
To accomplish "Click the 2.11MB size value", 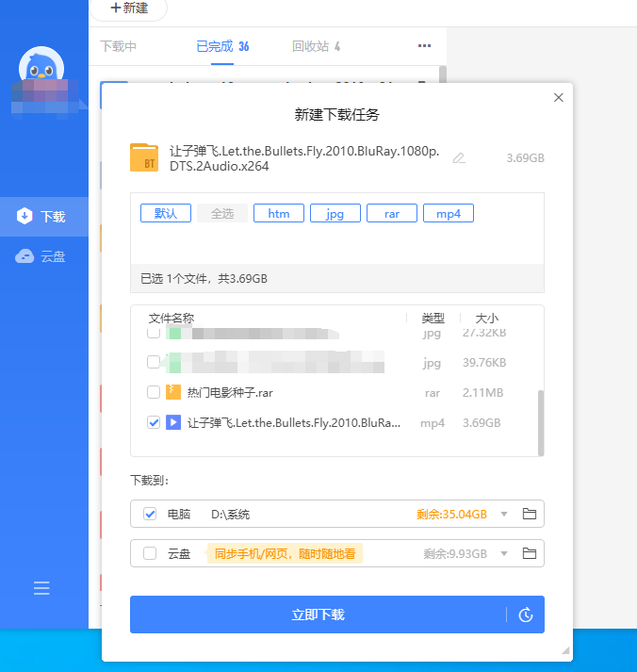I will pyautogui.click(x=482, y=393).
